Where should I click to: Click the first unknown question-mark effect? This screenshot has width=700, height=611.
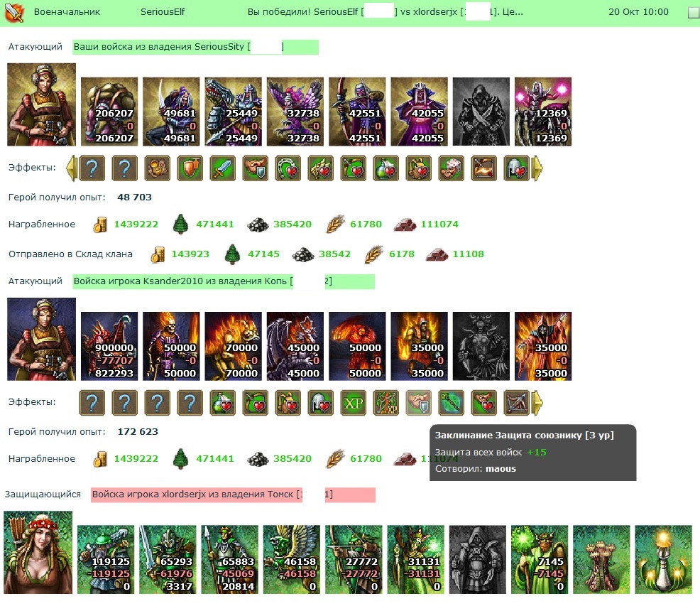[x=92, y=168]
